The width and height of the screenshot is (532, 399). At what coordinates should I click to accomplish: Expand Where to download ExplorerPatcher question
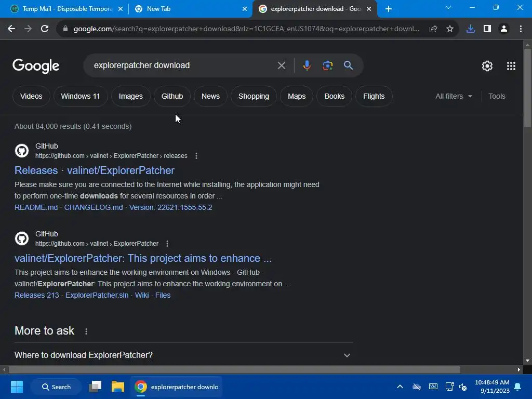pyautogui.click(x=183, y=355)
